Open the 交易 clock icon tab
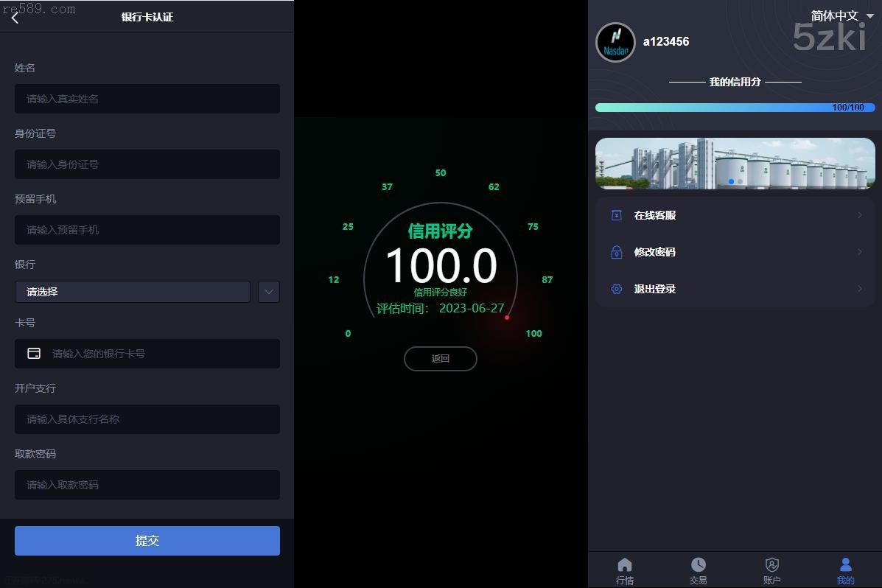The width and height of the screenshot is (882, 588). (x=698, y=570)
